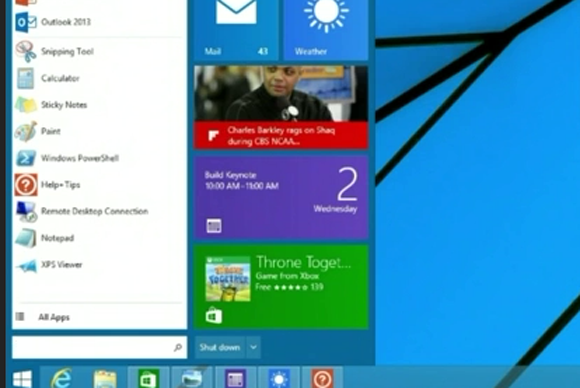Open the Weather app on the taskbar
The image size is (580, 388).
coord(279,378)
